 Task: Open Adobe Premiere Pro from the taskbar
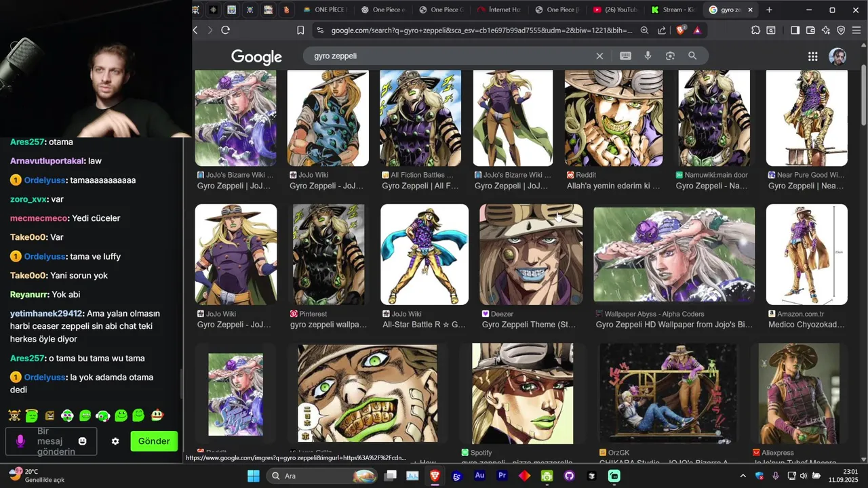pos(502,476)
